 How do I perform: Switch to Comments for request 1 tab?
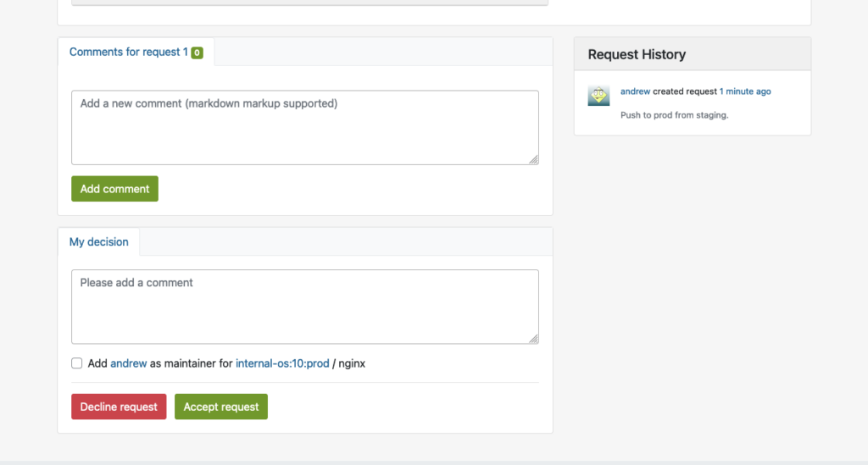pos(129,52)
